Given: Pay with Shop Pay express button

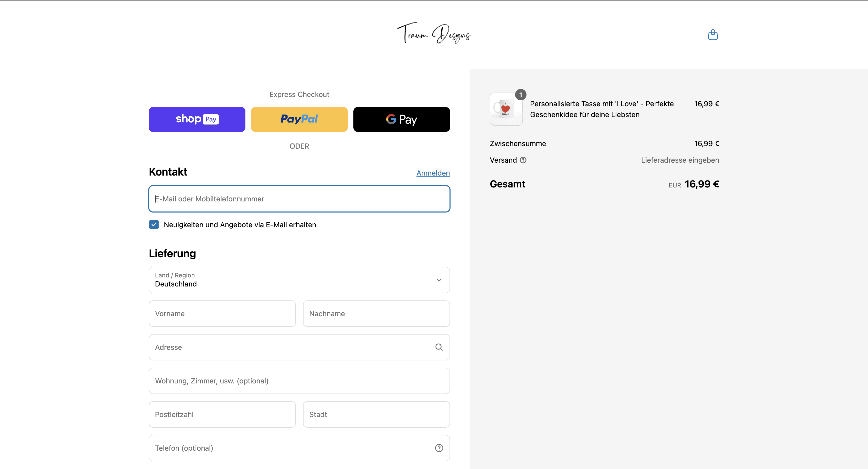Looking at the screenshot, I should tap(197, 119).
